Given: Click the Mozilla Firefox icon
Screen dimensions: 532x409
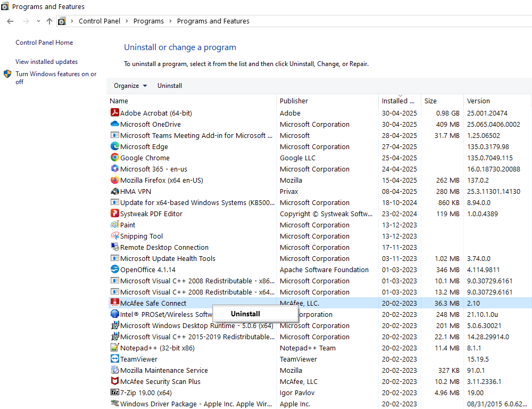Looking at the screenshot, I should coord(115,179).
